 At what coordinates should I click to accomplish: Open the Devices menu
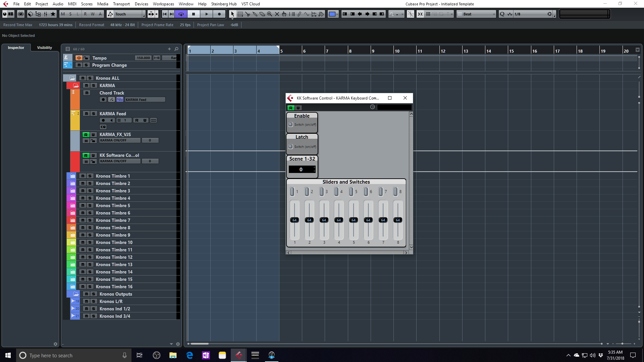pyautogui.click(x=142, y=4)
